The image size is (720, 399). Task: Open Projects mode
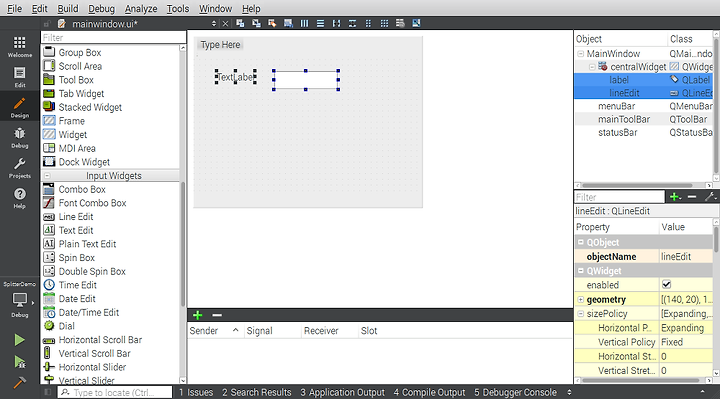tap(19, 168)
